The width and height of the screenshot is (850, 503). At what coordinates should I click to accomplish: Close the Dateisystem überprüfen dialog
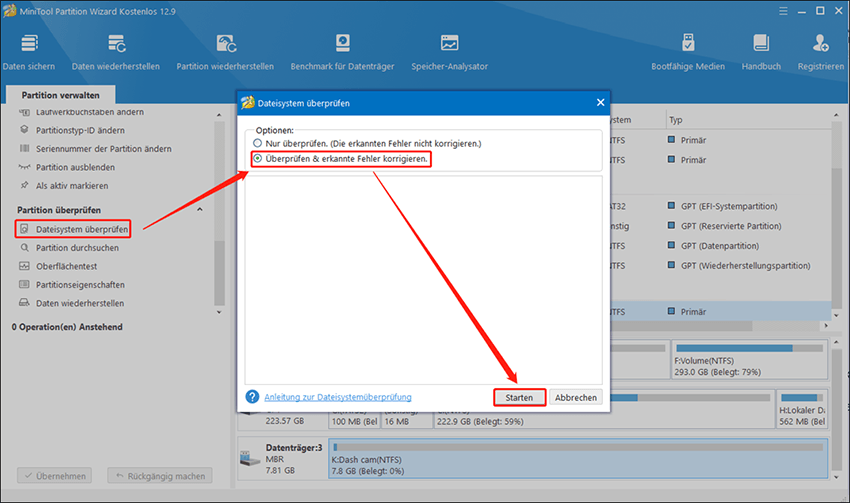pos(600,102)
